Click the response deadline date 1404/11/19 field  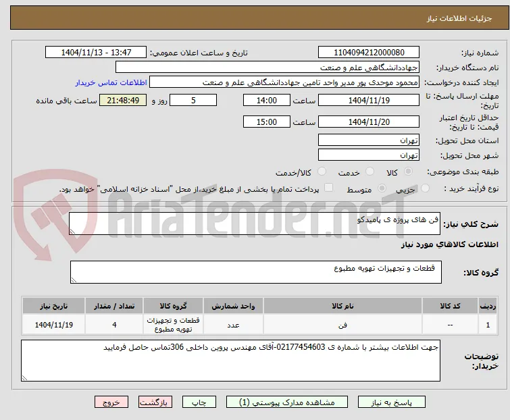(x=369, y=100)
